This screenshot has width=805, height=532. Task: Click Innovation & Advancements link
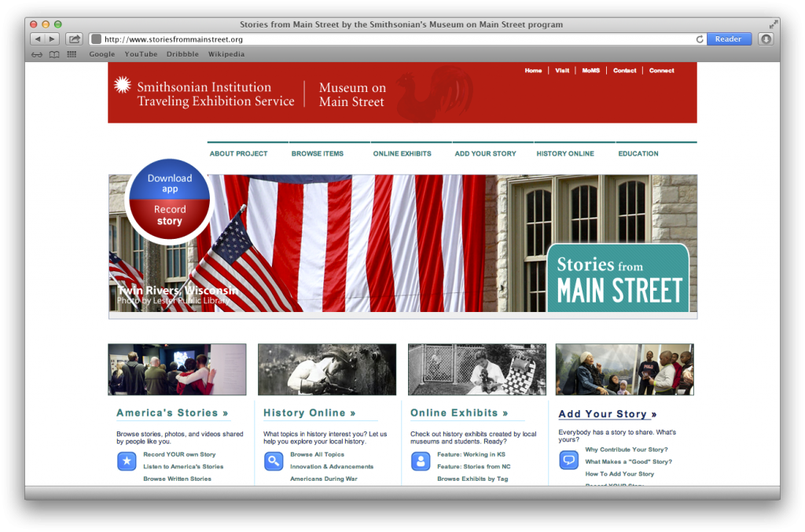click(x=332, y=467)
